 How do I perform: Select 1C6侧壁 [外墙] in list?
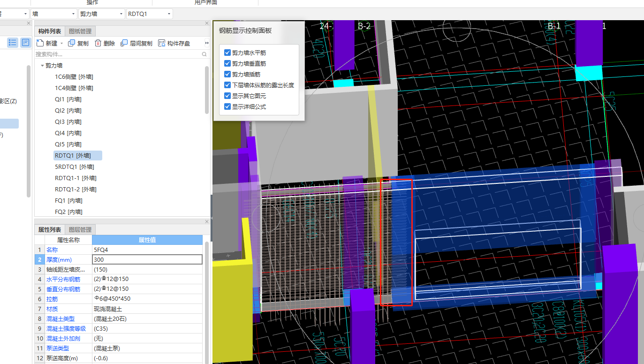coord(74,77)
